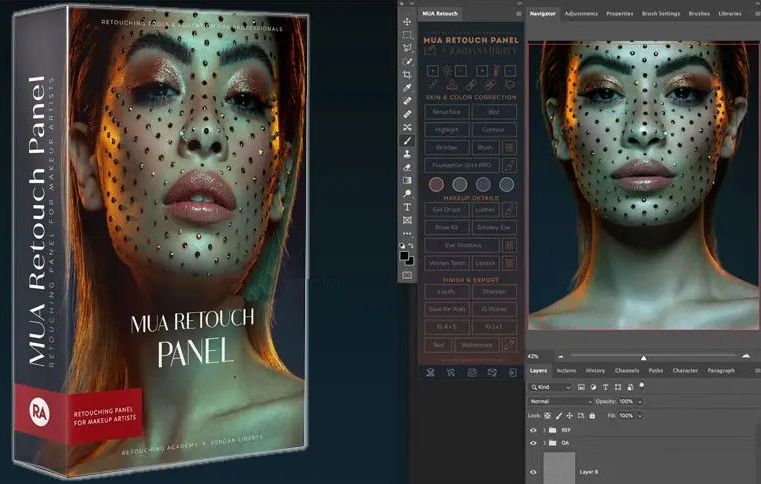761x484 pixels.
Task: Click the envelope icon at MUA panel bottom
Action: [492, 372]
